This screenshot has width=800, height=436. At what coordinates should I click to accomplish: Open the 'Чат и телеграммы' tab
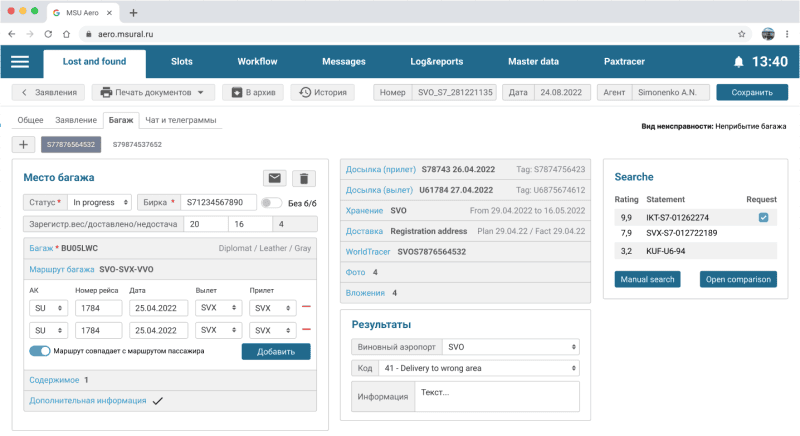tap(180, 120)
